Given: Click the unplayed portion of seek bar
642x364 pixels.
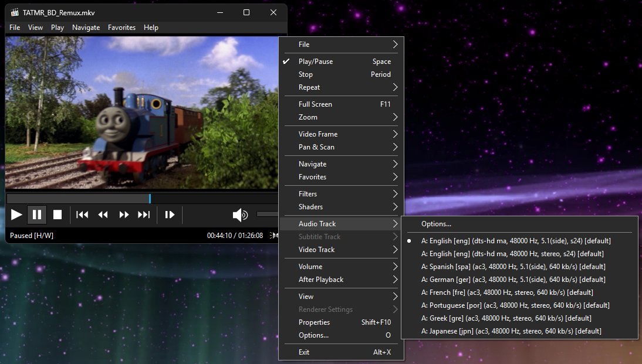Looking at the screenshot, I should point(214,198).
